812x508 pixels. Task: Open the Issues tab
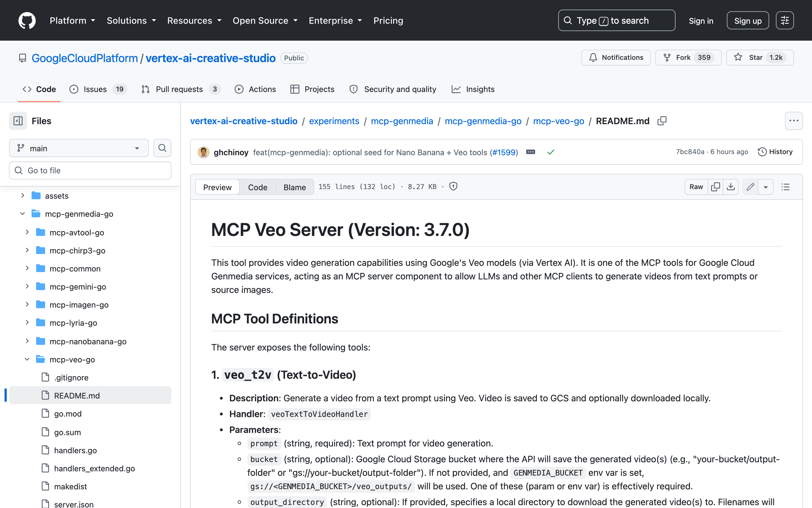tap(98, 89)
